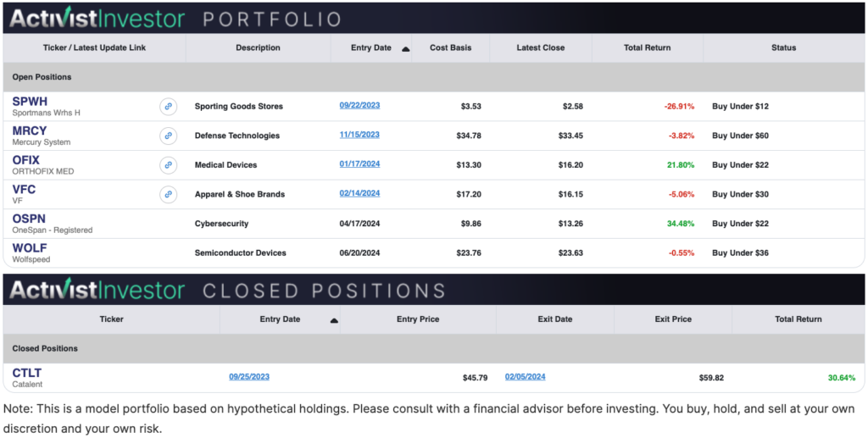Click the Buy Under $12 status
This screenshot has width=868, height=438.
pos(740,106)
